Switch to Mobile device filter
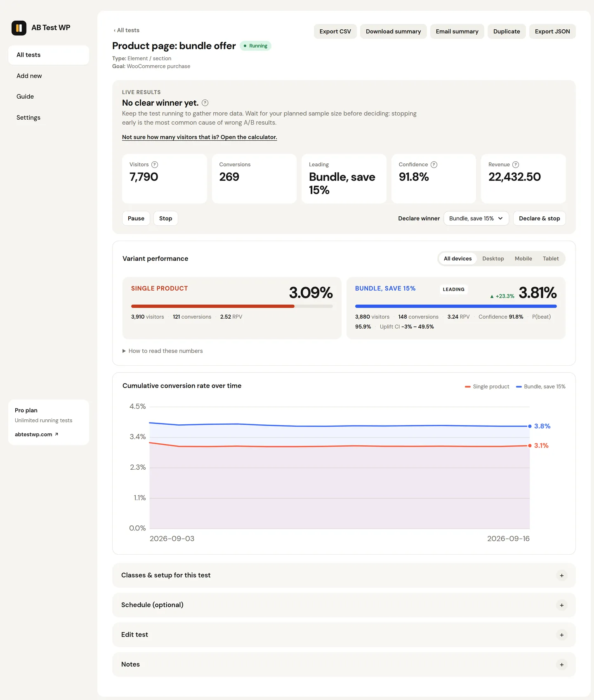The width and height of the screenshot is (594, 700). pyautogui.click(x=523, y=259)
